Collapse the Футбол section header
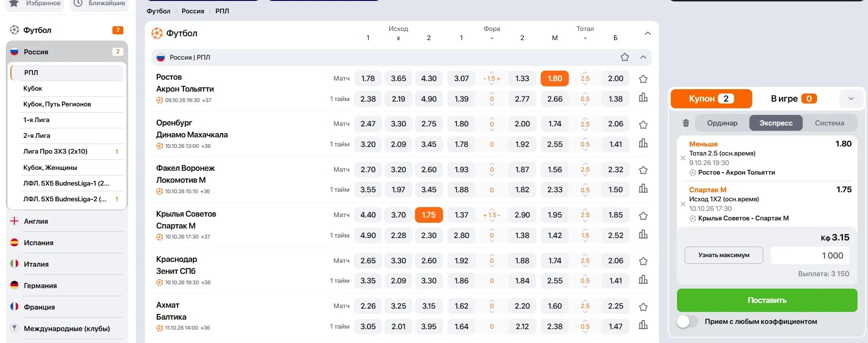Image resolution: width=868 pixels, height=343 pixels. click(x=647, y=33)
